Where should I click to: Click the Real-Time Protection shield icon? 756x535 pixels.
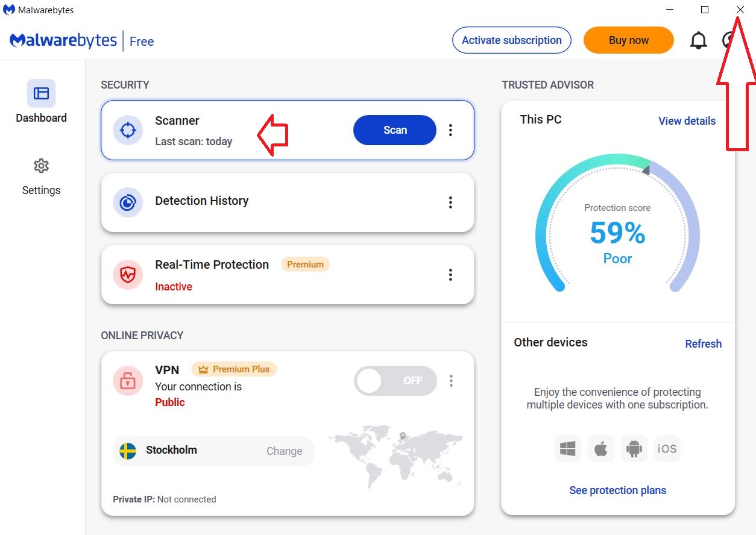click(x=128, y=275)
